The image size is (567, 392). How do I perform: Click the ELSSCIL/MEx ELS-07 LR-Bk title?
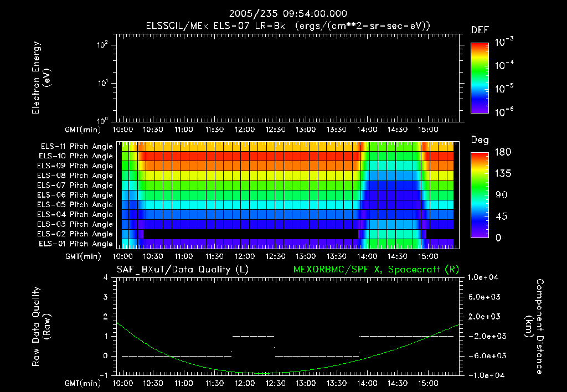click(x=215, y=26)
